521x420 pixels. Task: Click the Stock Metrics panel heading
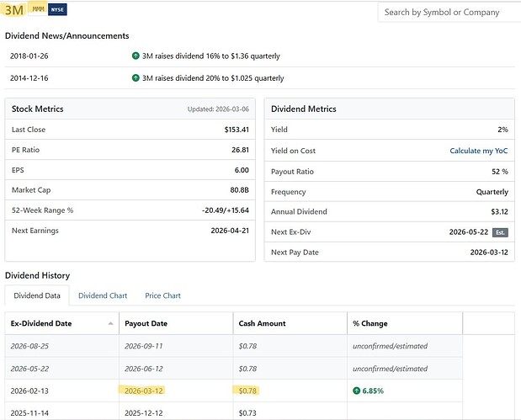38,109
